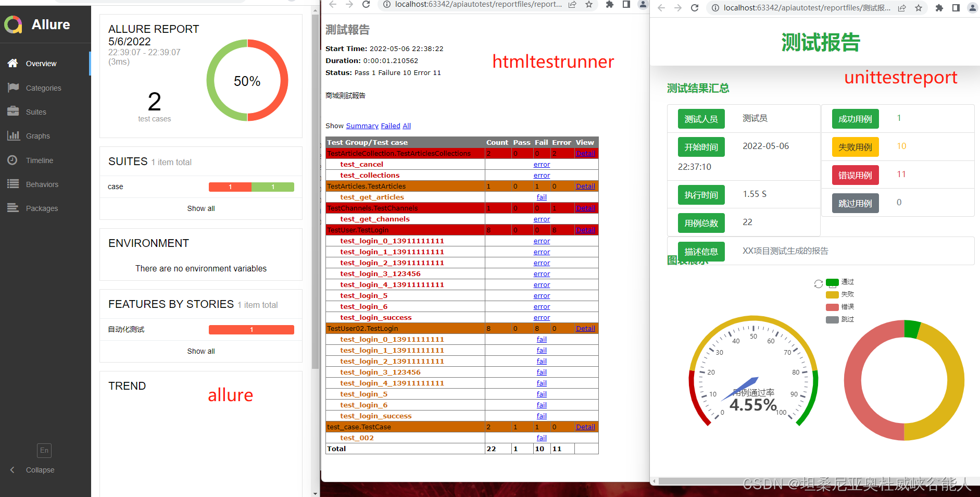
Task: Reload the htmltestrunner report page
Action: click(366, 4)
